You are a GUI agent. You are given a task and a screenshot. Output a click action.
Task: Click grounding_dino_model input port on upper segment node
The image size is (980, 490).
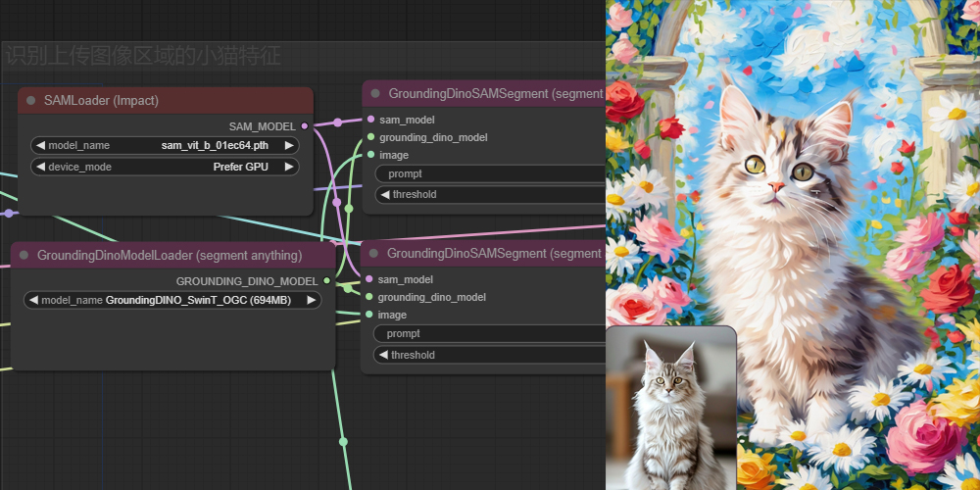pyautogui.click(x=370, y=136)
